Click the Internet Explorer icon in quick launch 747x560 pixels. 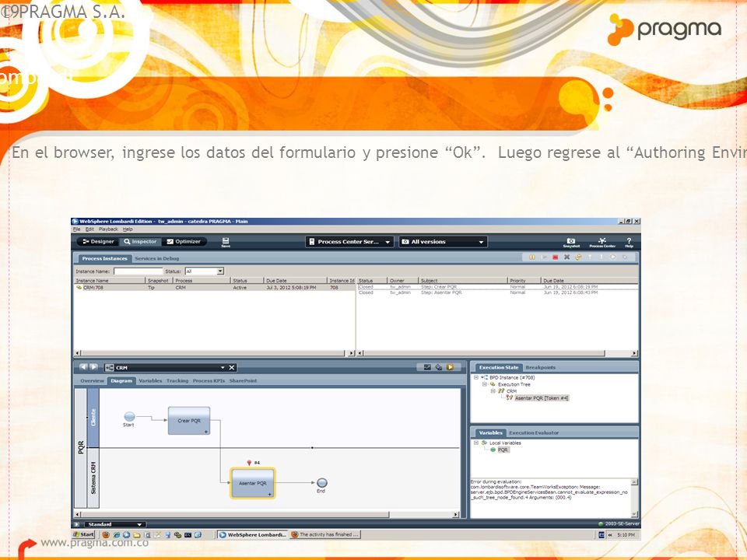click(116, 535)
